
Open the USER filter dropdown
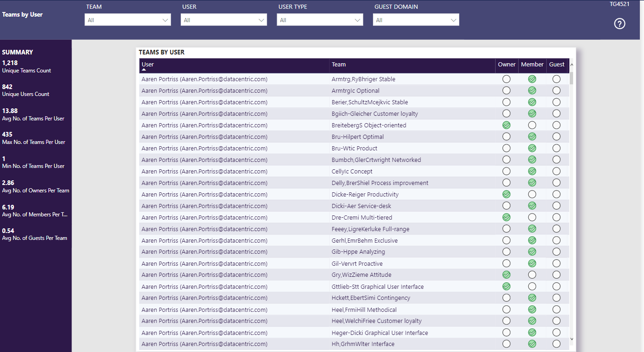[224, 20]
